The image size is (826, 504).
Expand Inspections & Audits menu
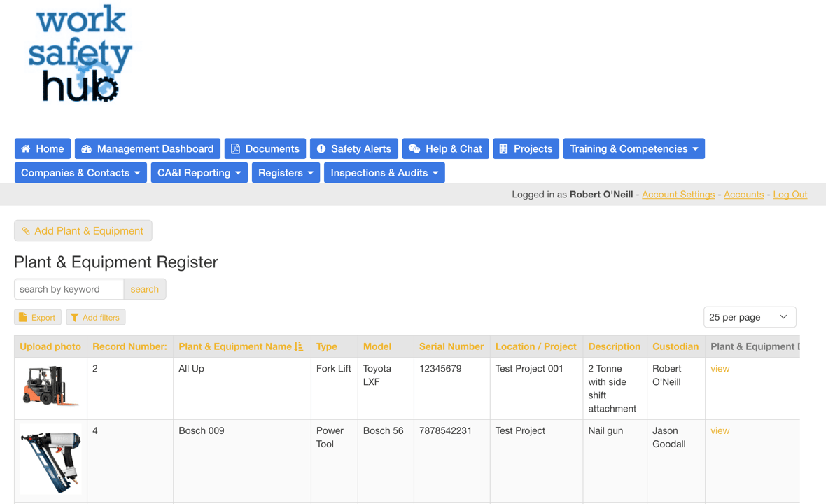(384, 173)
